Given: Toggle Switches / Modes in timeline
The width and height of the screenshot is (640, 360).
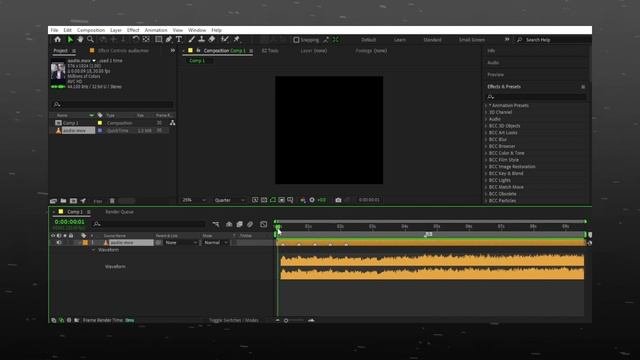Looking at the screenshot, I should point(233,320).
